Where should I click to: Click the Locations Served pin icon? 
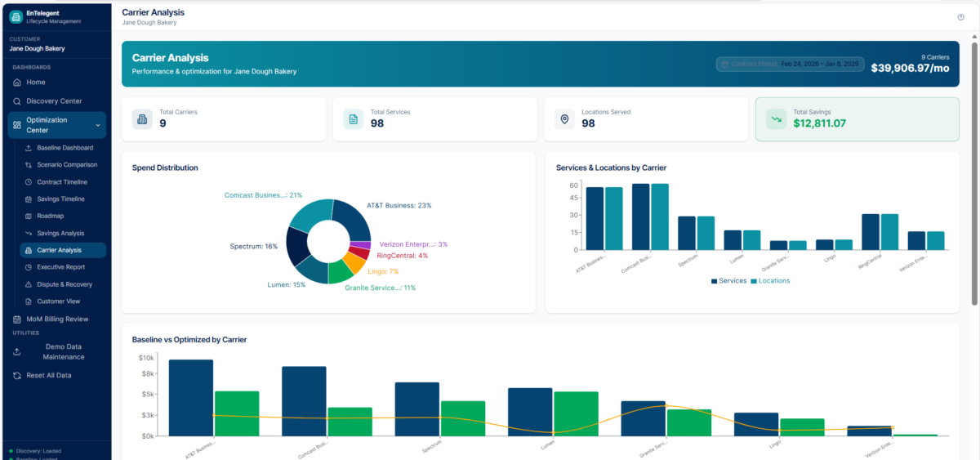click(564, 119)
